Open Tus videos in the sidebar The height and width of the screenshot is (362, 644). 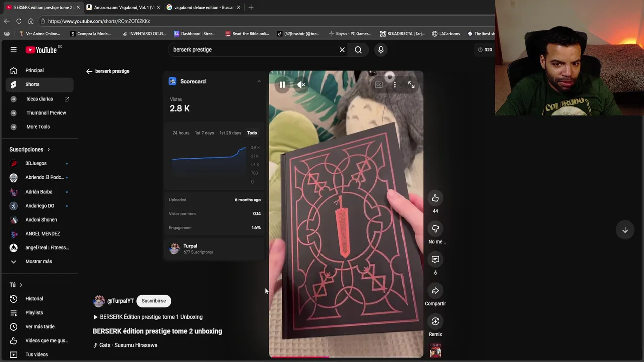point(39,355)
